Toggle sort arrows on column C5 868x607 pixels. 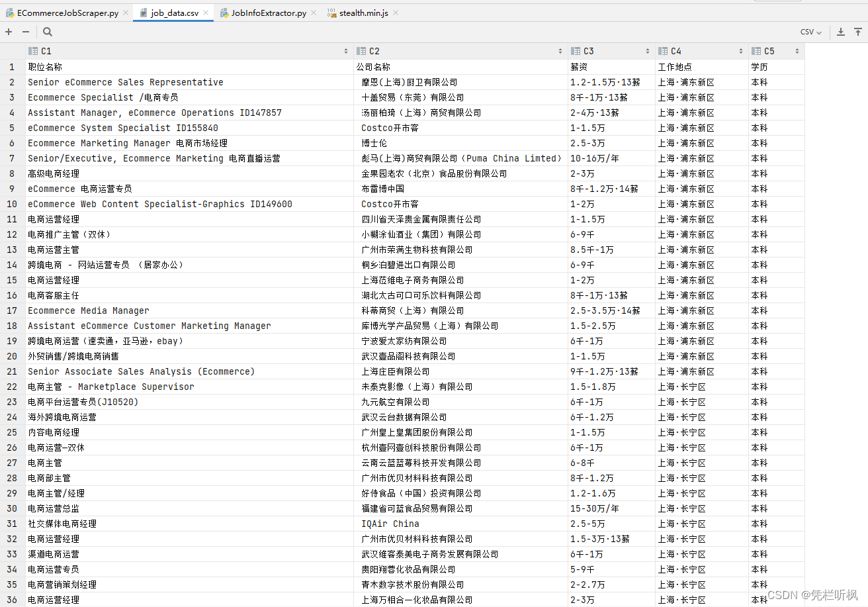click(x=797, y=51)
